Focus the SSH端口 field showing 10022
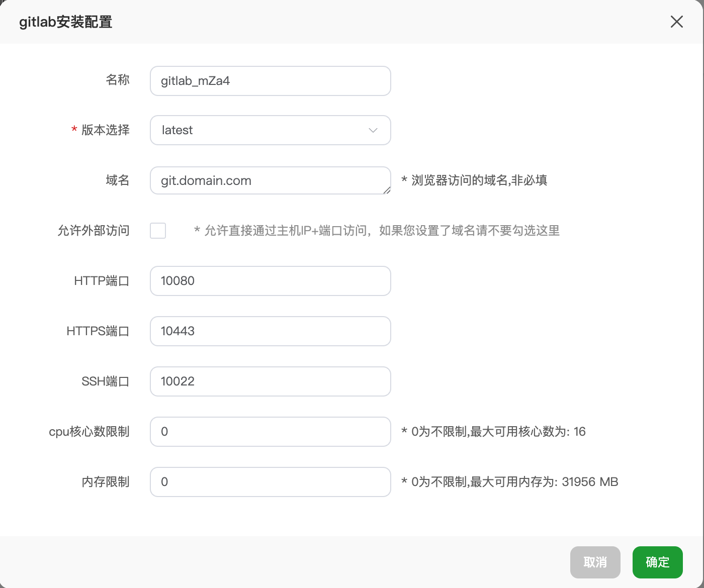 (x=270, y=381)
